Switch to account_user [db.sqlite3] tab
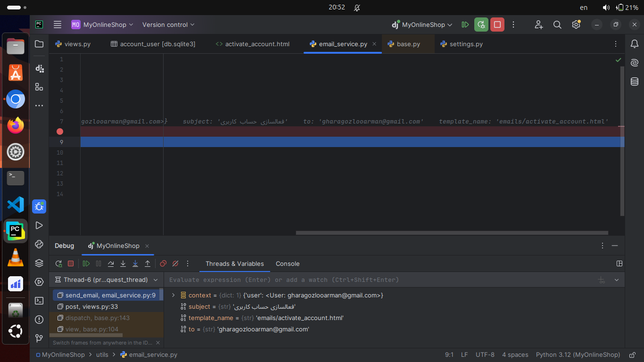644x362 pixels. click(x=153, y=44)
